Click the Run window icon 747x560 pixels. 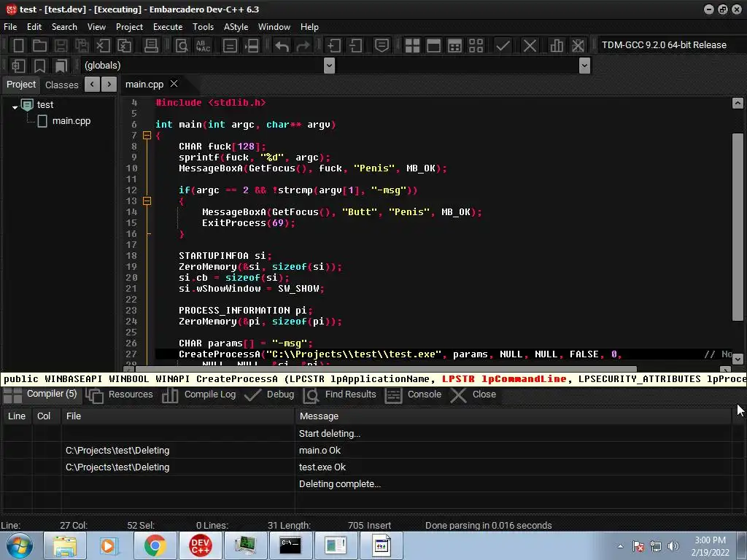pyautogui.click(x=433, y=46)
